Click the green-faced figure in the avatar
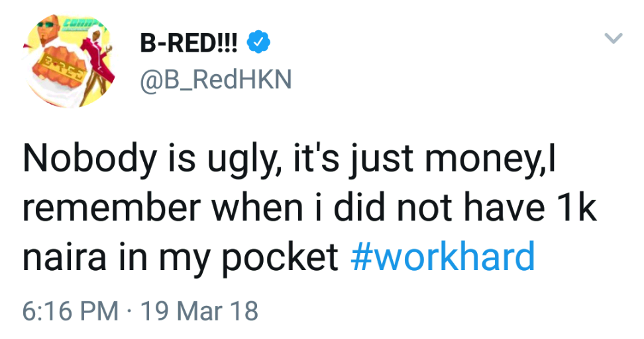This screenshot has height=339, width=644. point(45,30)
